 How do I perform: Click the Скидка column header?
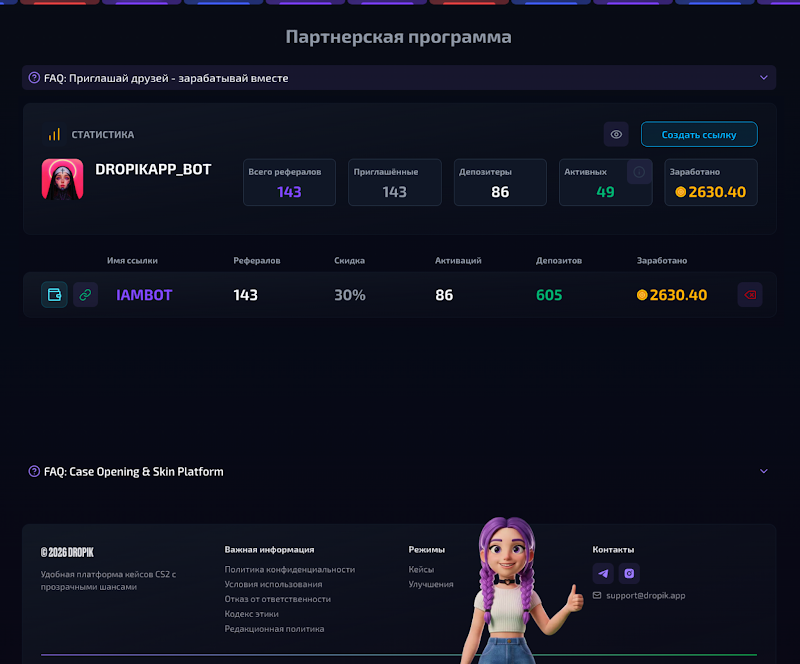[x=349, y=260]
